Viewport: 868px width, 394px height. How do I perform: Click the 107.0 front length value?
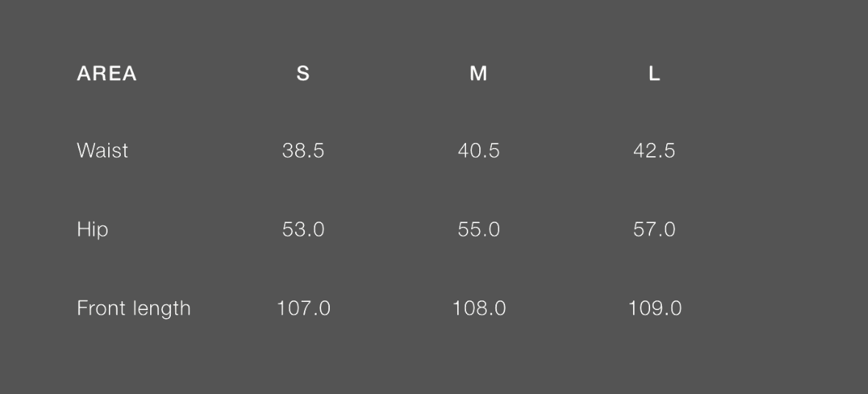tap(303, 309)
